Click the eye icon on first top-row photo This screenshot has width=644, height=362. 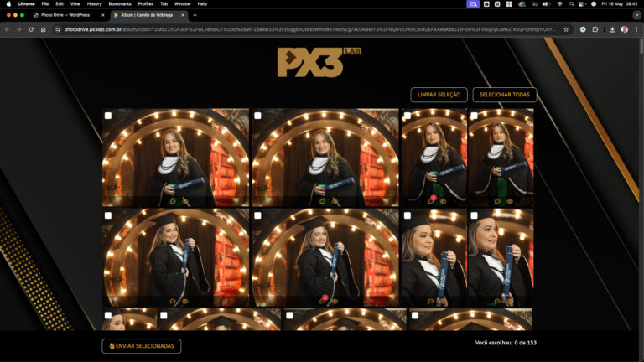coord(185,201)
